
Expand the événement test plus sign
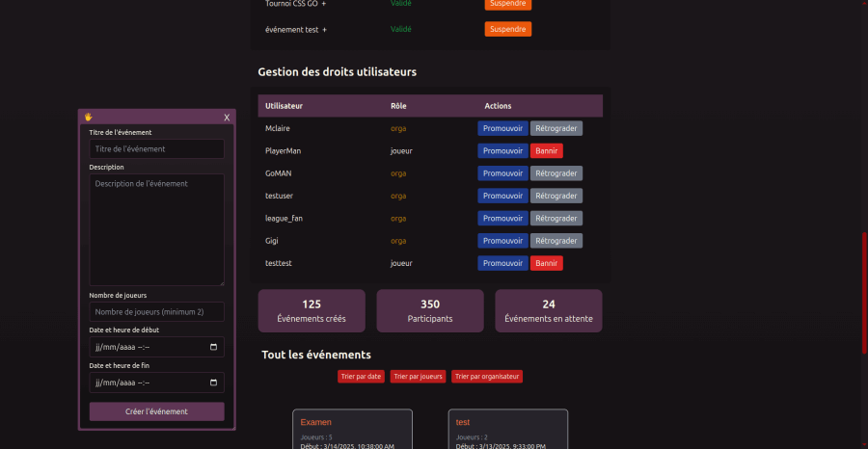coord(324,30)
